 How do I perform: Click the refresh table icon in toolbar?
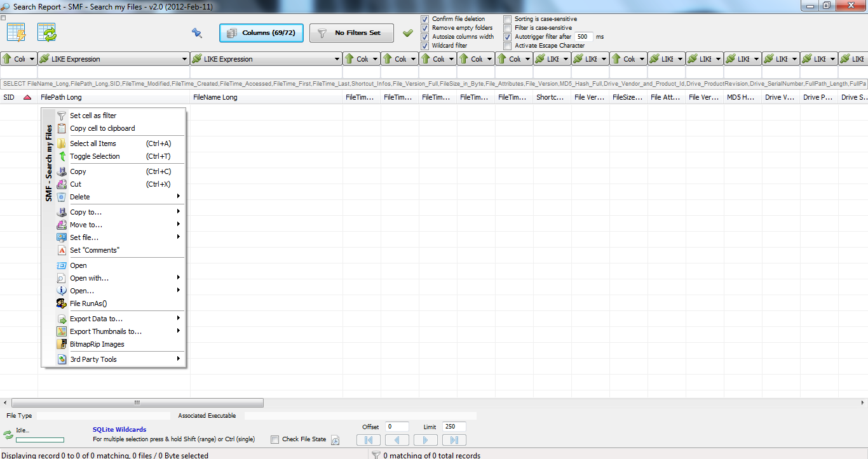(47, 32)
